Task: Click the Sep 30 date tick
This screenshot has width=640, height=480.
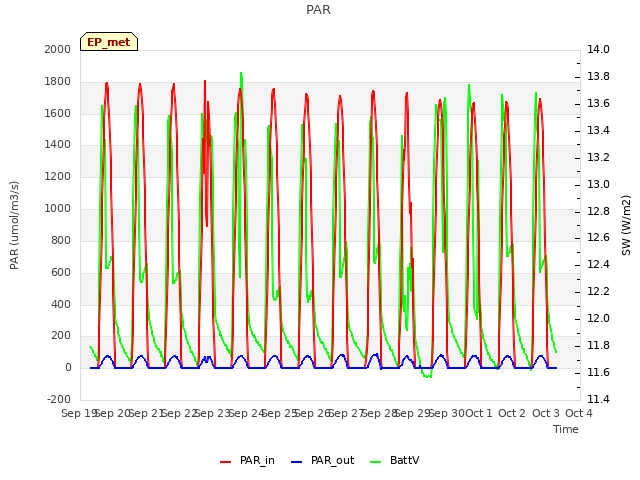Action: (x=447, y=413)
